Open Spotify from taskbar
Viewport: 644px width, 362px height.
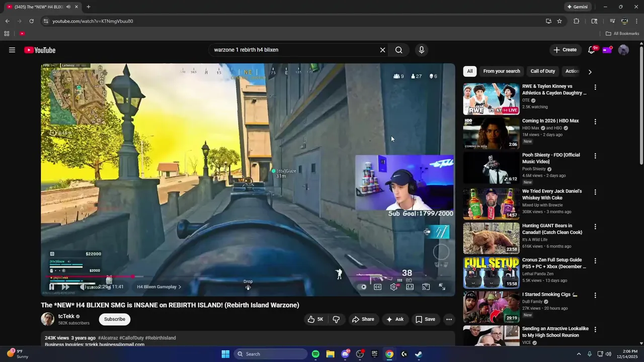coord(315,354)
